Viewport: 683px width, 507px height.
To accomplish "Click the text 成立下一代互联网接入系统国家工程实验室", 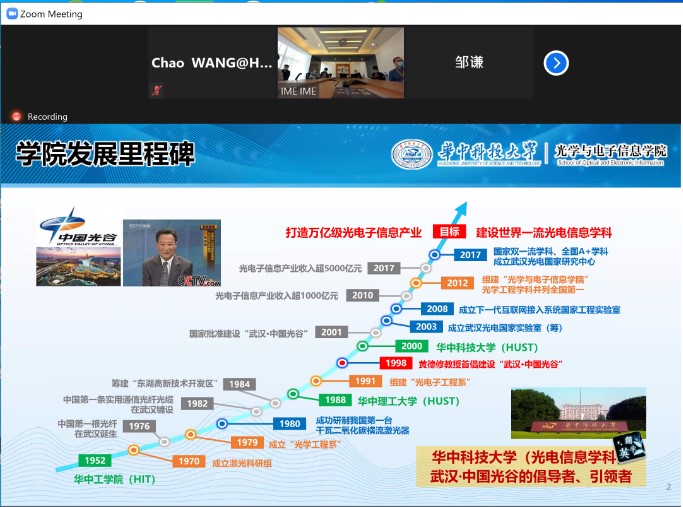I will [x=540, y=310].
